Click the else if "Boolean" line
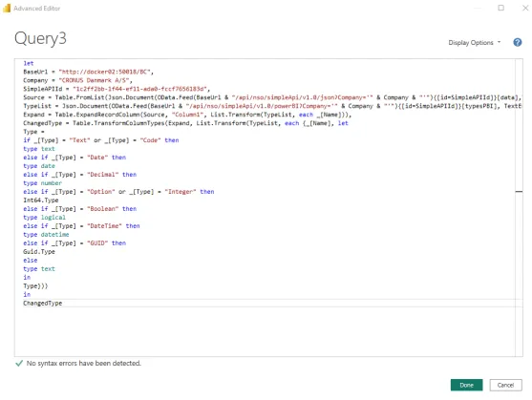The image size is (532, 400). (x=79, y=209)
